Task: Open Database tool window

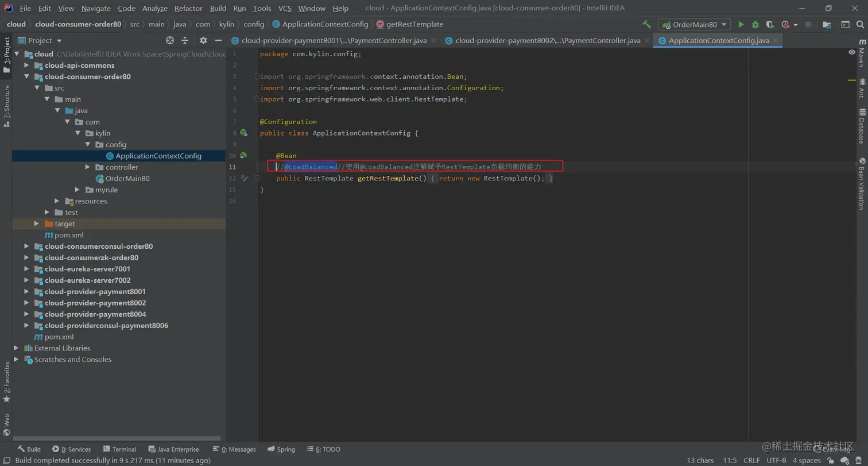Action: (x=862, y=126)
